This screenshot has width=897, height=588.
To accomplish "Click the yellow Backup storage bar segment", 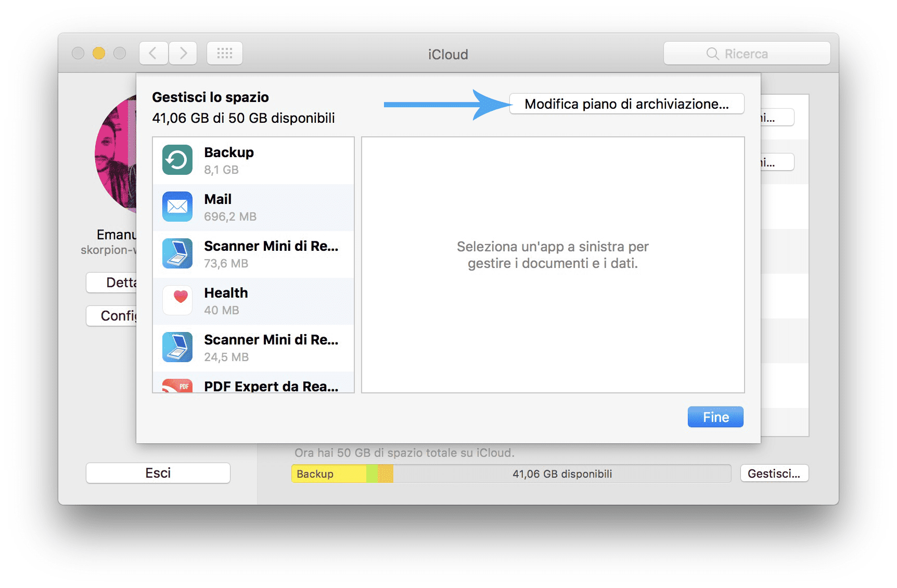I will [328, 474].
